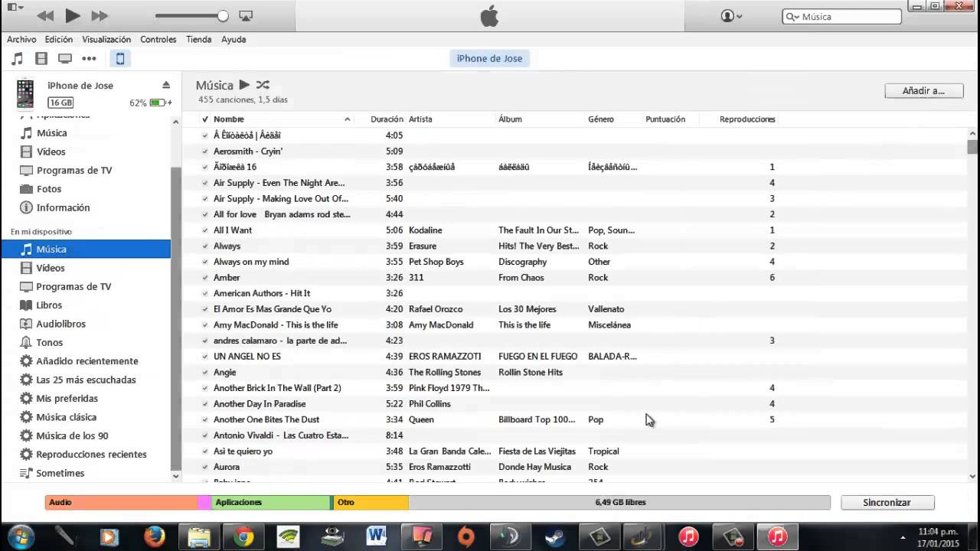Click the Música search field
The height and width of the screenshot is (551, 980).
pyautogui.click(x=842, y=16)
